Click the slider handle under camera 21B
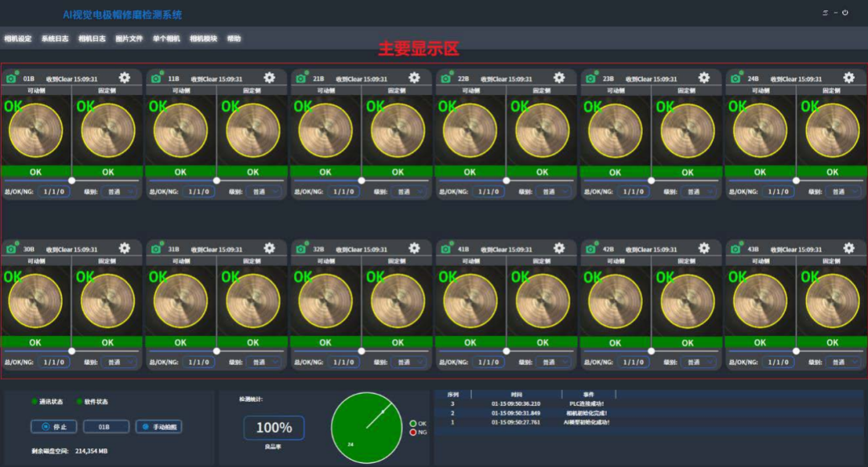The height and width of the screenshot is (467, 868). [362, 181]
